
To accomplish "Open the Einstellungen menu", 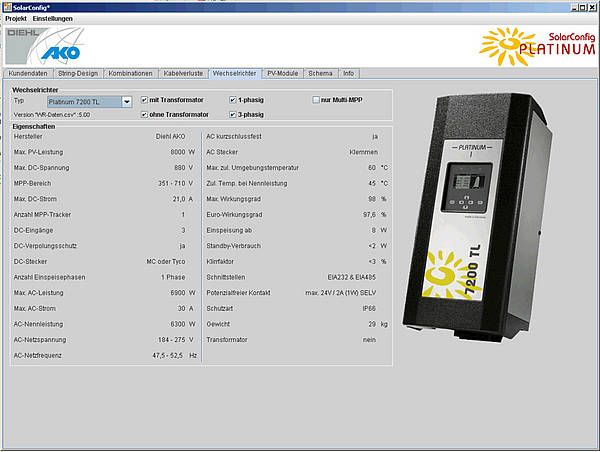I will click(52, 18).
